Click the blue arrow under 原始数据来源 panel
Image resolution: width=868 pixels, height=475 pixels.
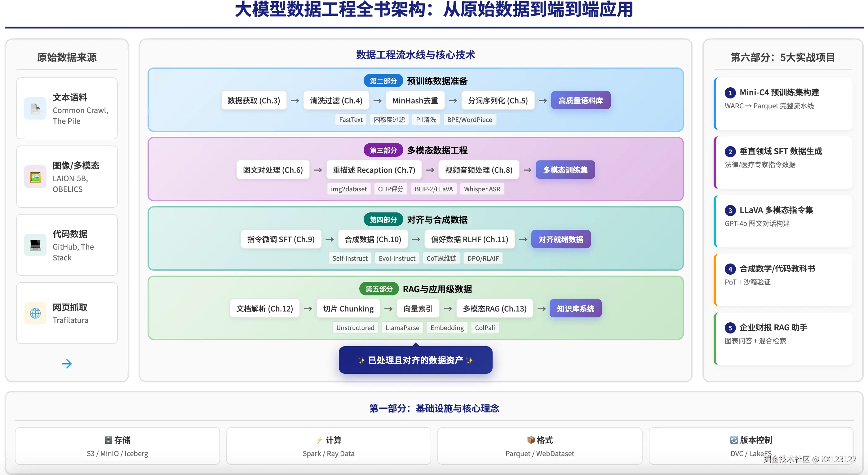pos(67,364)
